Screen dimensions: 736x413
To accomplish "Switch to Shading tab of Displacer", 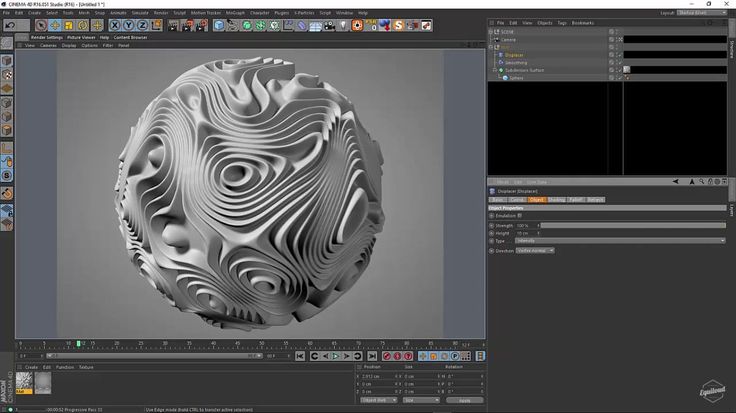I will 556,199.
